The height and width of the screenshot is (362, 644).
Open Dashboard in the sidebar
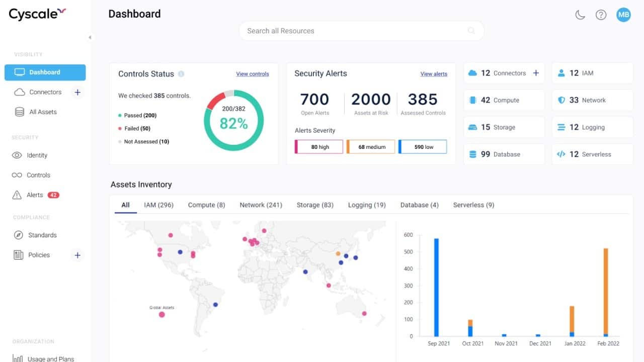point(45,72)
